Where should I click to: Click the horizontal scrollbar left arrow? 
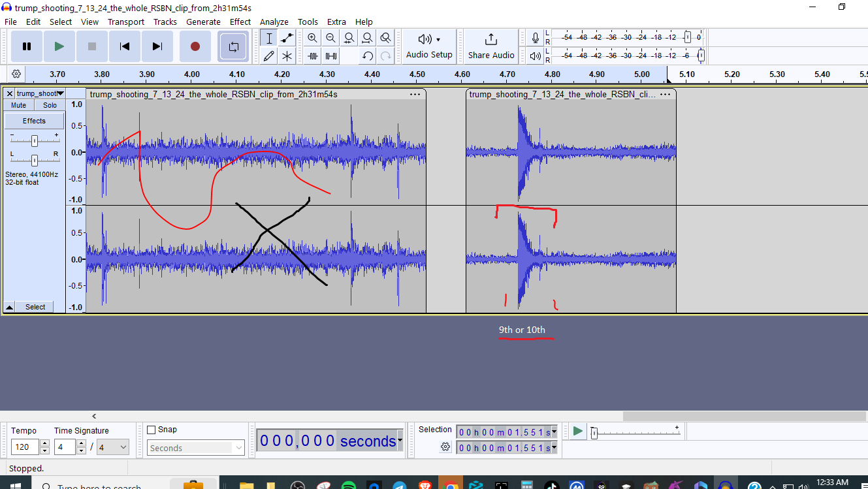click(94, 416)
